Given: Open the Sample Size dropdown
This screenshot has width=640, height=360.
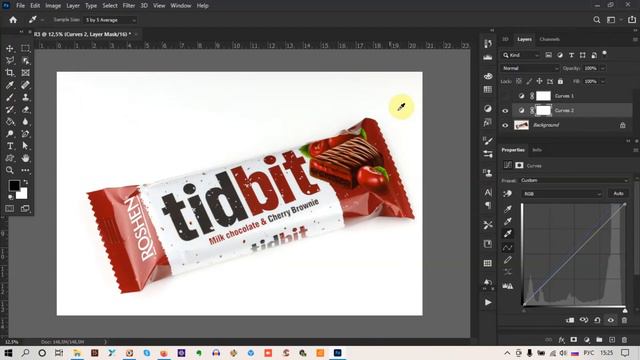Looking at the screenshot, I should pos(110,20).
